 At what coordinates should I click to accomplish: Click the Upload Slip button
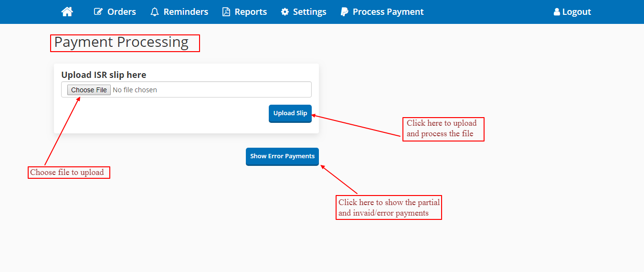[290, 113]
